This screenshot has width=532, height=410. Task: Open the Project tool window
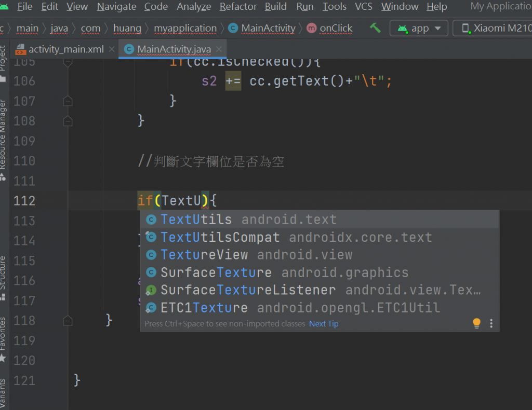pos(3,63)
